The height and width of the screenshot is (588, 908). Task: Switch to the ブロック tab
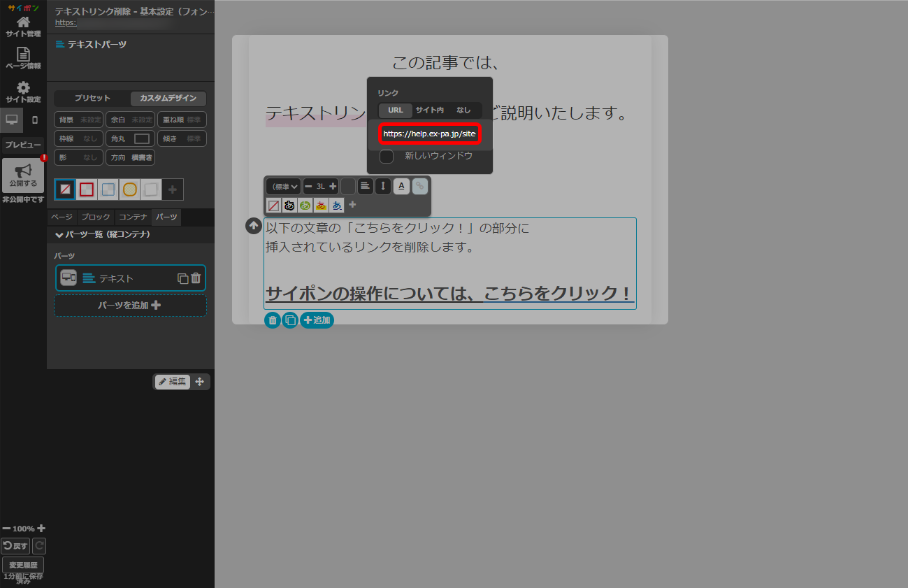[x=96, y=217]
